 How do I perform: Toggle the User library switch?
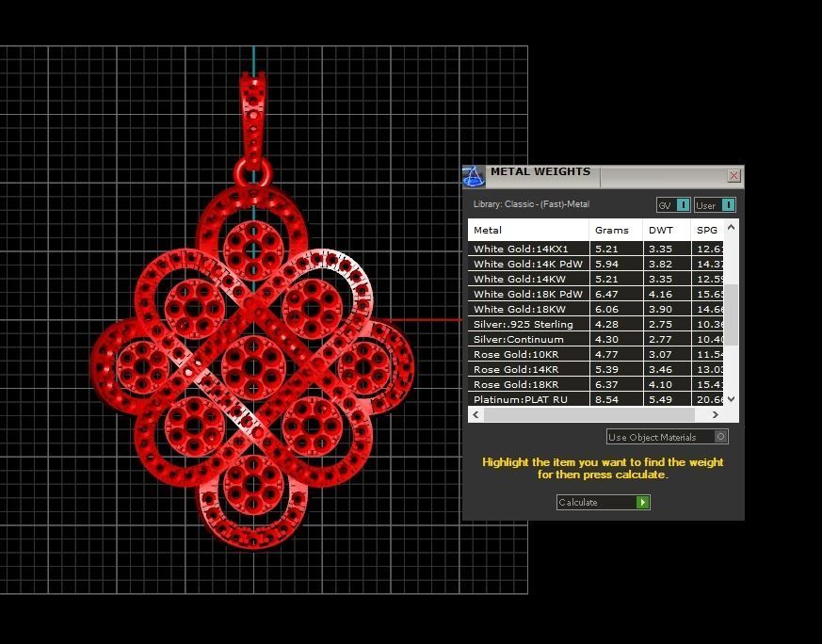tap(715, 205)
